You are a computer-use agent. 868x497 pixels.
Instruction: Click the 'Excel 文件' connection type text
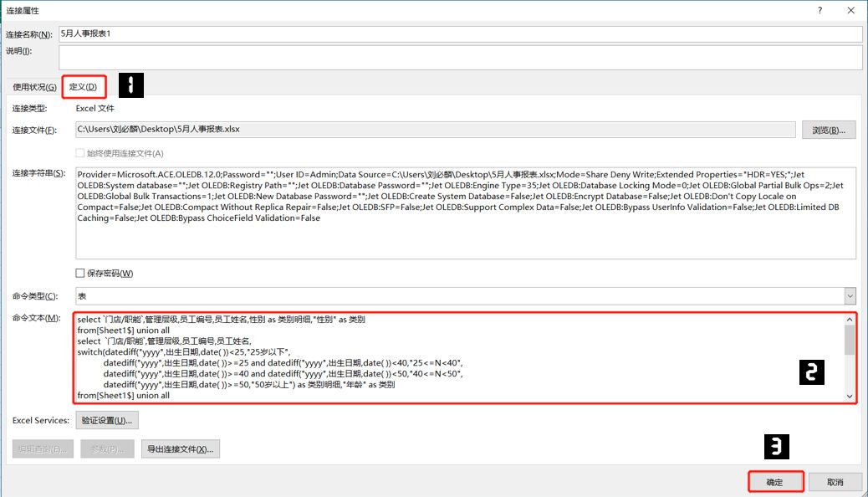click(x=94, y=109)
